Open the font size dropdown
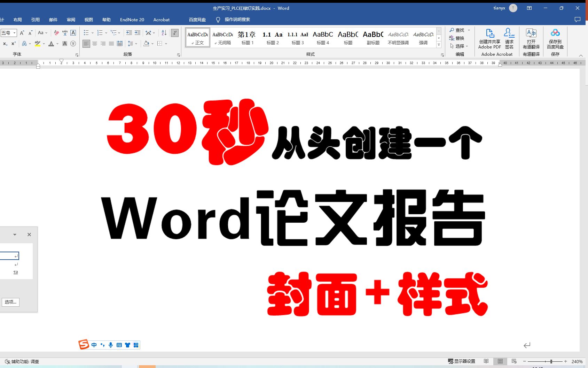Screen dimensions: 588x368 [x=14, y=33]
